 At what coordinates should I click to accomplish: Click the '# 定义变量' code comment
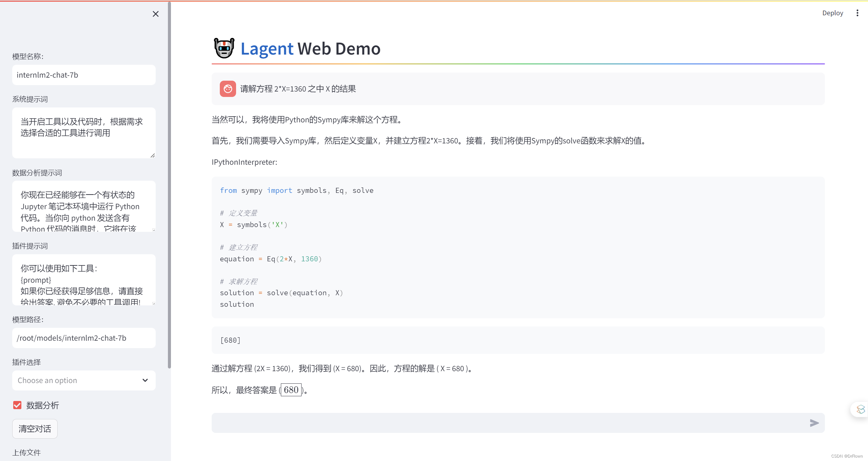click(x=238, y=213)
